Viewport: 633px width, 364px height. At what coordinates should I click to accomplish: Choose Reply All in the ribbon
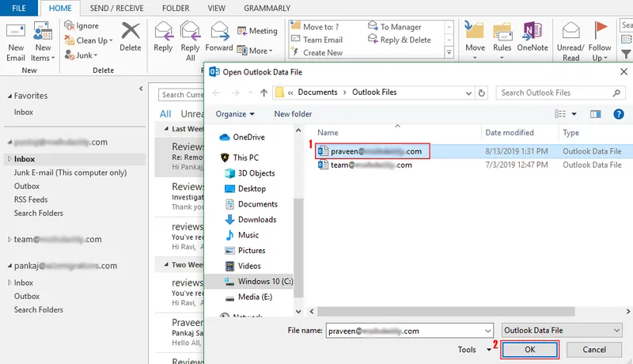pyautogui.click(x=190, y=42)
